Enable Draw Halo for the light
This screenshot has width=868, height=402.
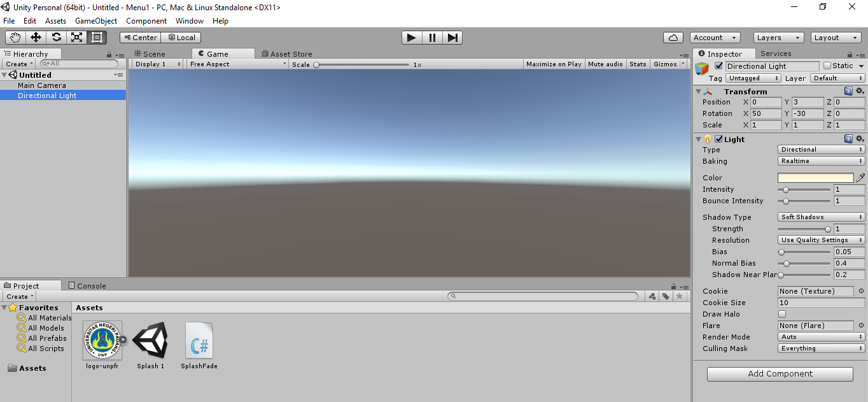click(x=781, y=314)
